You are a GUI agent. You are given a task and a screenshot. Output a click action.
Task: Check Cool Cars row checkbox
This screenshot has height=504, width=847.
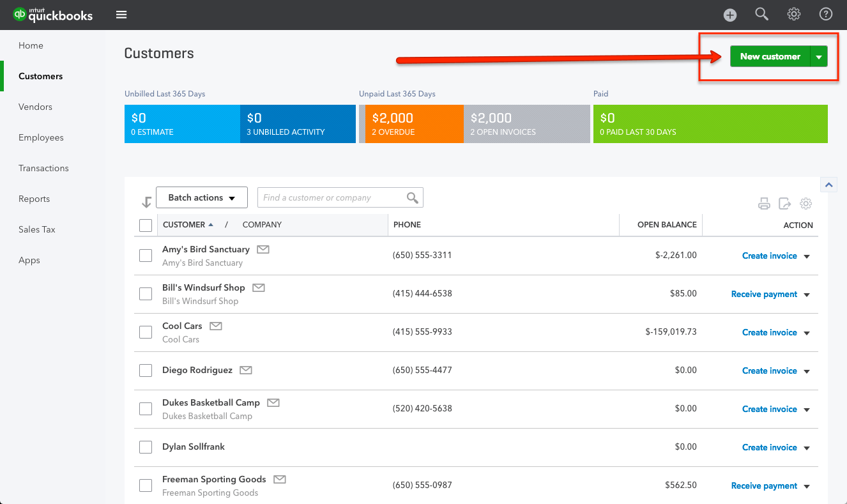point(146,332)
